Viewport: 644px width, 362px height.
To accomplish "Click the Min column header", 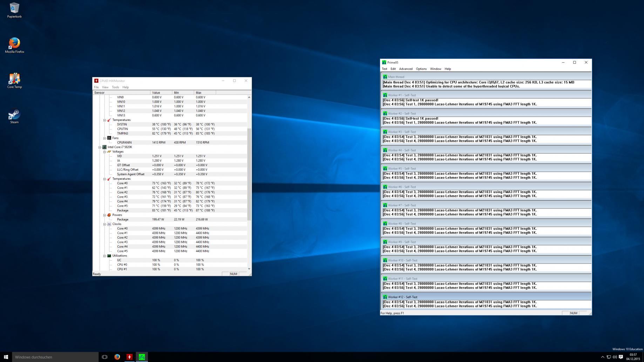I will 183,93.
